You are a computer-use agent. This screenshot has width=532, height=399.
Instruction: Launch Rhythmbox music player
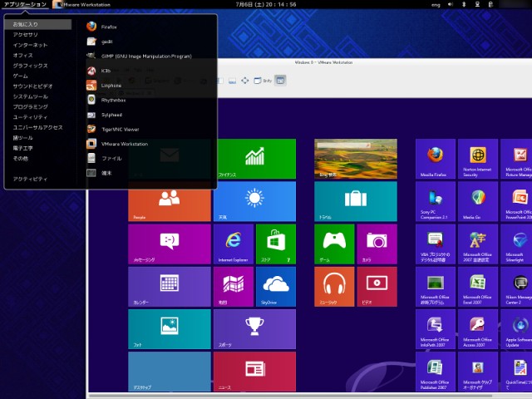106,100
